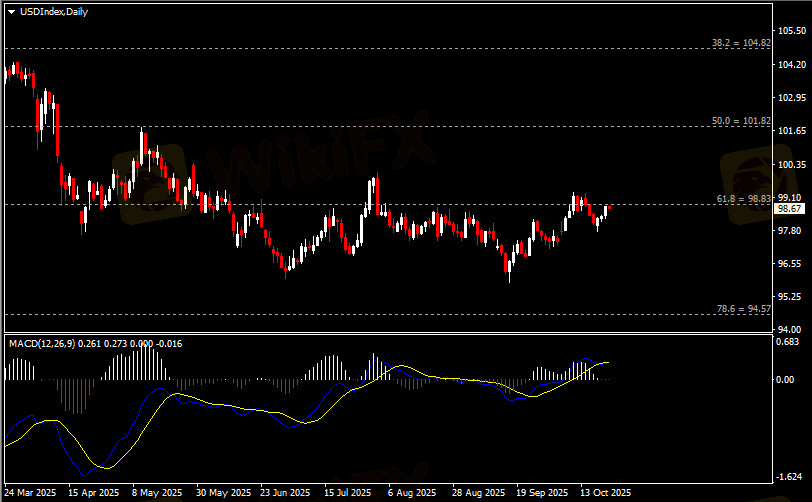812x502 pixels.
Task: Click the 8 May 2025 date label
Action: point(157,493)
